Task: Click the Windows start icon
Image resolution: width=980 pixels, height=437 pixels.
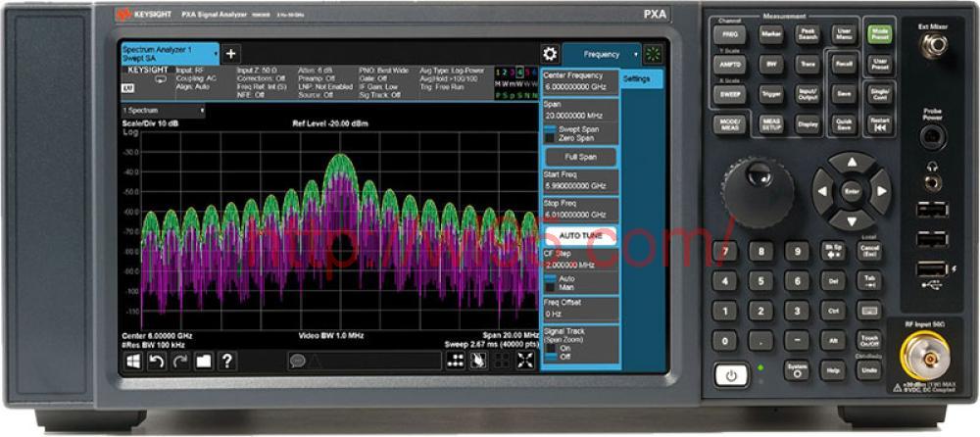Action: (132, 361)
